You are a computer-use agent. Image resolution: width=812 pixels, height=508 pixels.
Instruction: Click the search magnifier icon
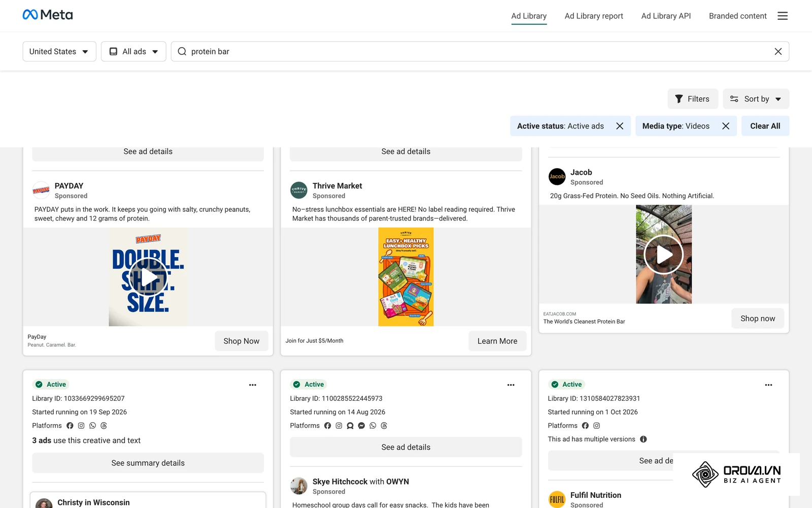[182, 51]
